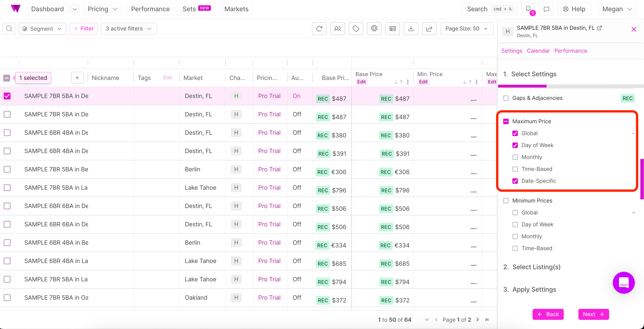Open the Performance nav item
This screenshot has width=644, height=329.
(x=150, y=9)
